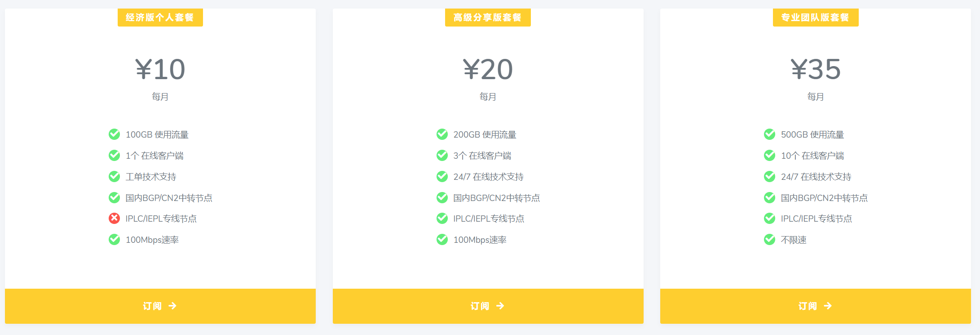The width and height of the screenshot is (980, 335).
Task: Click the red X icon beside IPLC/IEPL in the ¥10 plan
Action: click(x=114, y=219)
